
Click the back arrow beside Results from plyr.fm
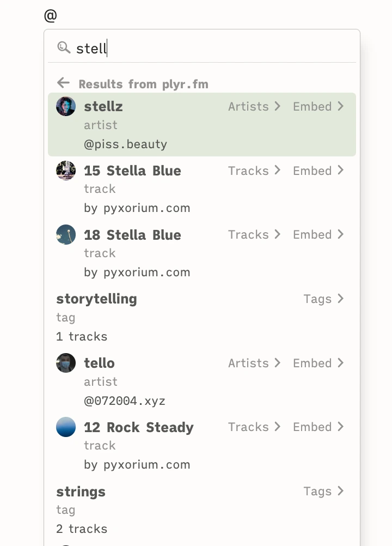[x=63, y=83]
